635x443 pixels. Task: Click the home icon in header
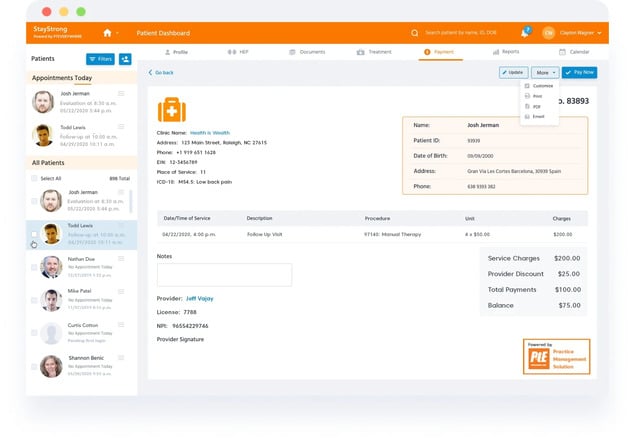(107, 33)
